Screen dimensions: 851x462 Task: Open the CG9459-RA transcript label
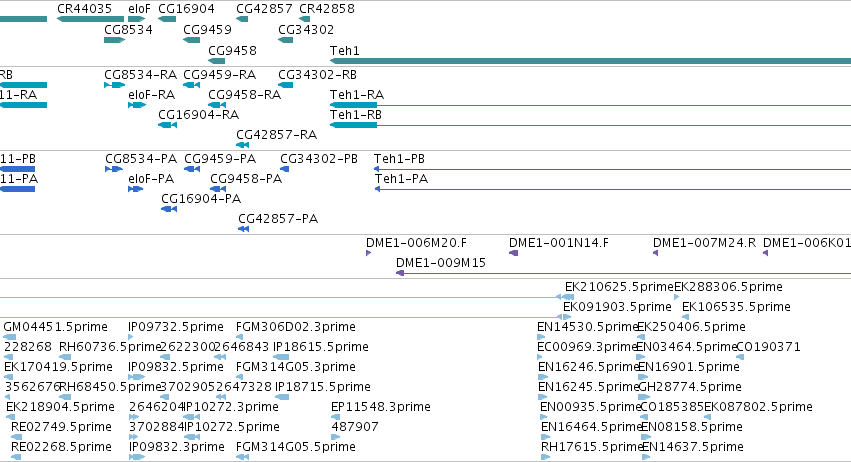pos(220,74)
